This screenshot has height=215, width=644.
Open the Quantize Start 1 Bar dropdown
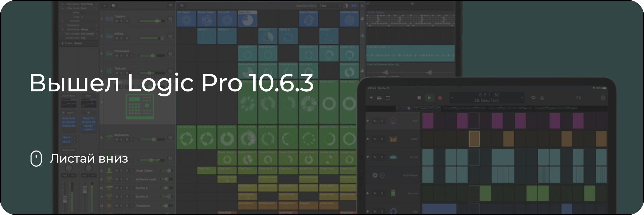coord(330,6)
